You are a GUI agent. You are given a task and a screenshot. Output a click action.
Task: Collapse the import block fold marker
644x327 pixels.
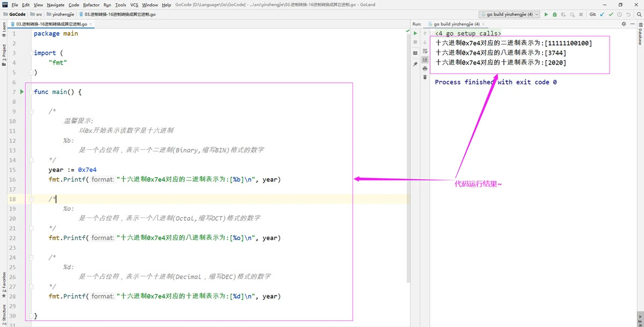click(31, 53)
